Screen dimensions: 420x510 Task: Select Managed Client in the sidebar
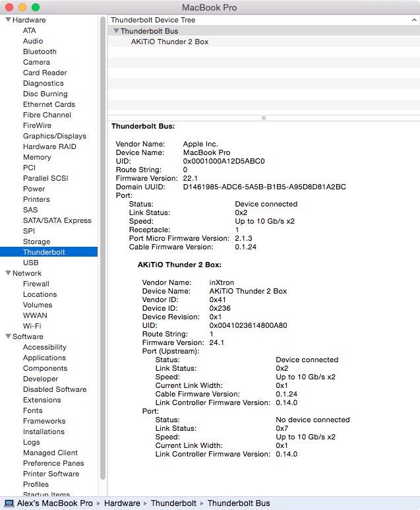pos(50,453)
